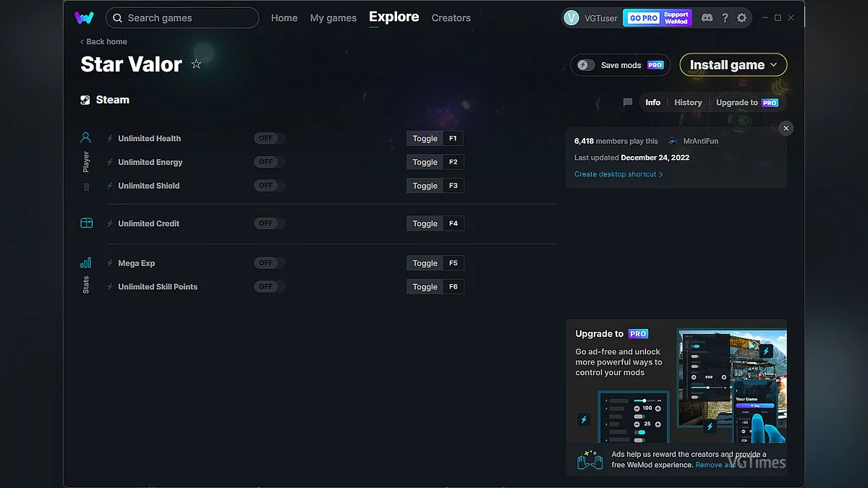Screen dimensions: 868x488
Task: Toggle Mega Exp OFF switch
Action: [269, 264]
